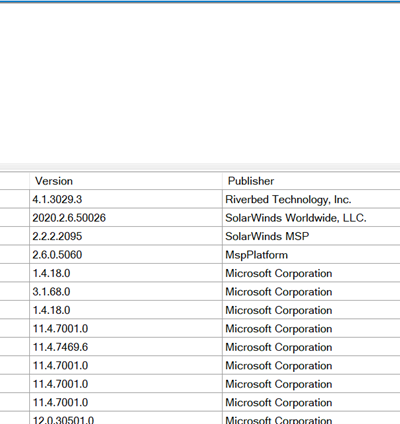Viewport: 400px width, 424px height.
Task: Select version 4.1.3029.3 cell
Action: click(126, 199)
